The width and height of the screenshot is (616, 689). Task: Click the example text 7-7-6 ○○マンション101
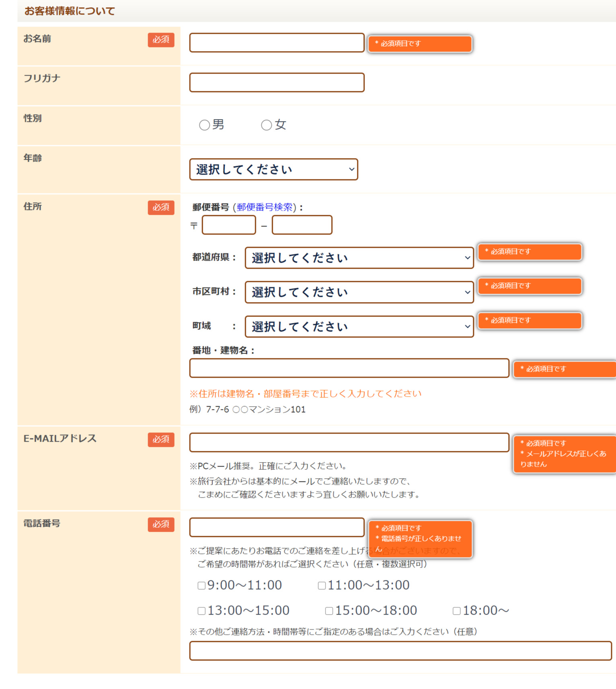coord(256,409)
